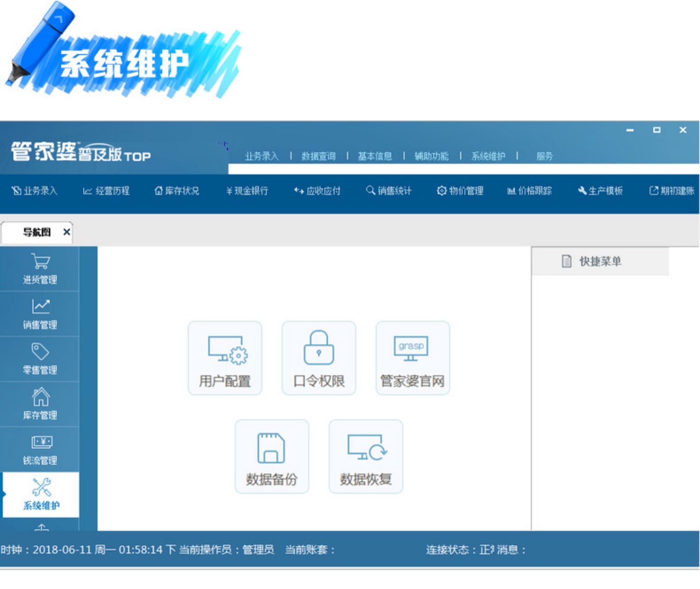Image resolution: width=700 pixels, height=589 pixels.
Task: Click 销售统计 toolbar shortcut
Action: (389, 190)
